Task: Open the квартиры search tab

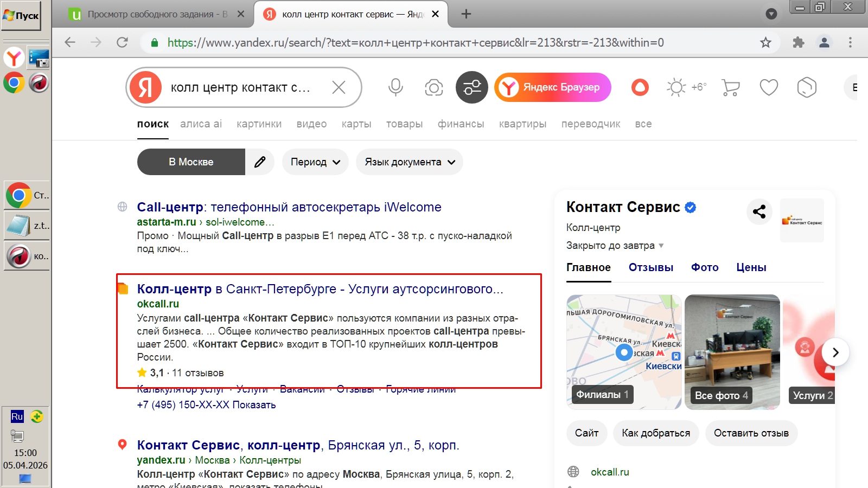Action: click(x=523, y=124)
